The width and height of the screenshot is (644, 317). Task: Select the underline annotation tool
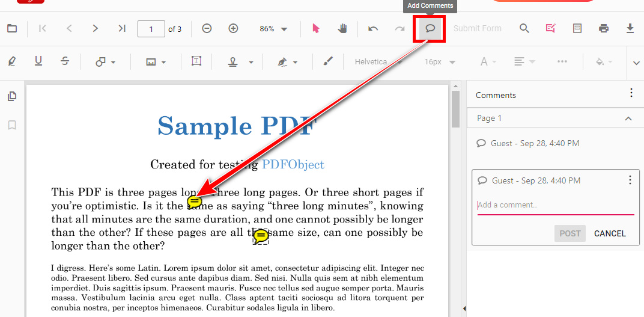[x=38, y=61]
